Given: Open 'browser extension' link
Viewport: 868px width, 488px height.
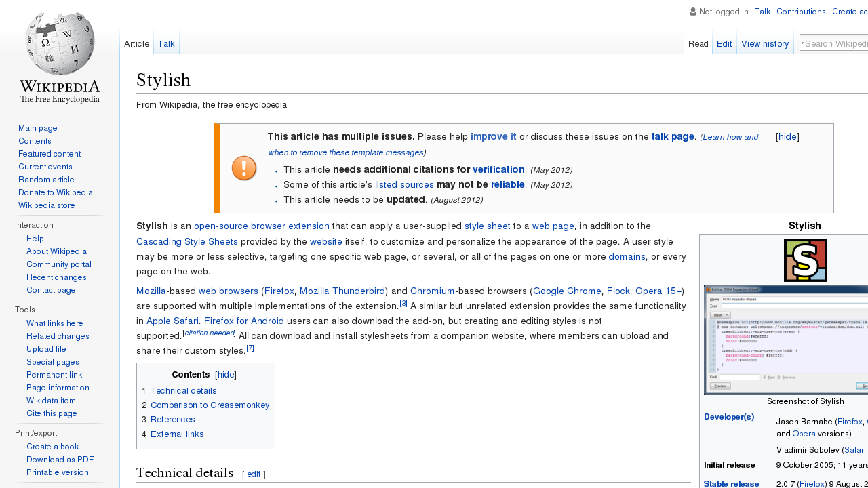Looking at the screenshot, I should coord(290,226).
